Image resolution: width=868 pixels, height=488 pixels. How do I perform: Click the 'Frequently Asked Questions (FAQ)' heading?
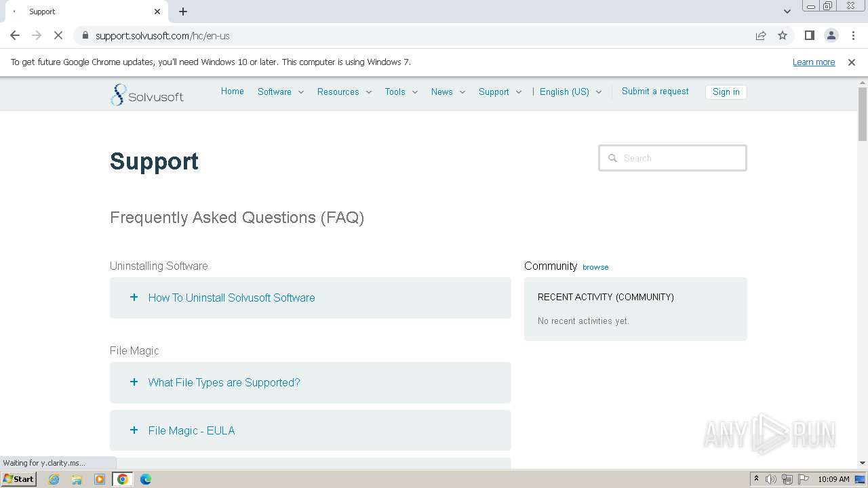coord(237,218)
